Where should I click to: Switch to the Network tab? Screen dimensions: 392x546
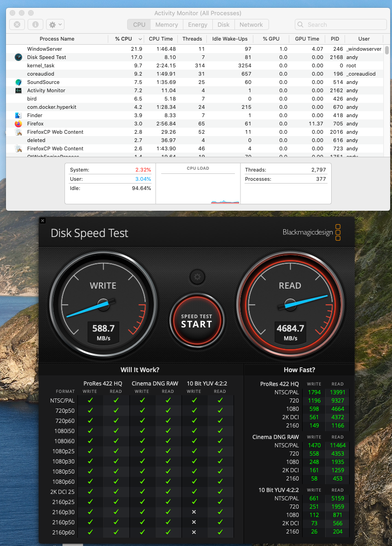251,25
